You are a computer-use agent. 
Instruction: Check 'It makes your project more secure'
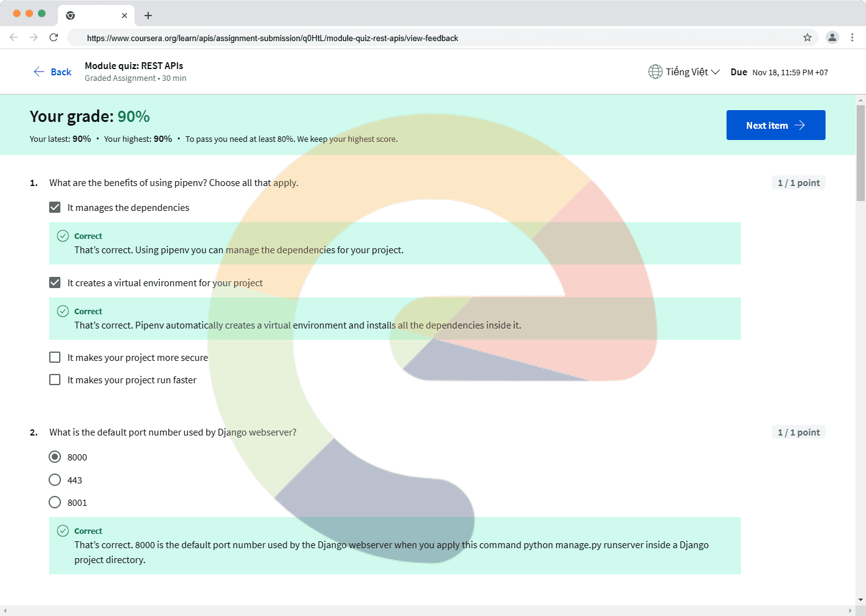[55, 357]
